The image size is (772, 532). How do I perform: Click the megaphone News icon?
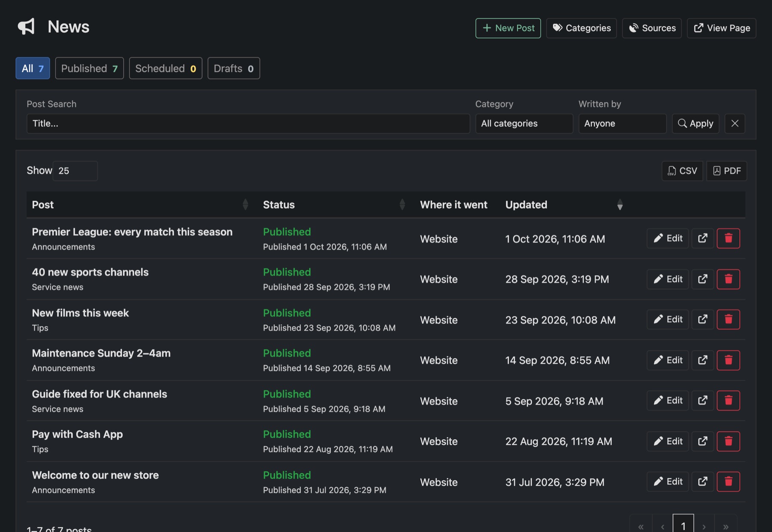click(x=26, y=27)
